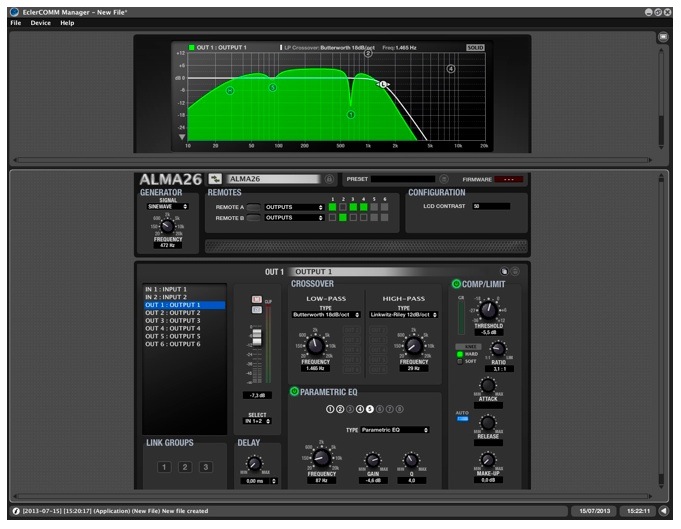This screenshot has width=681, height=529.
Task: Select parametric EQ band 1
Action: point(330,409)
